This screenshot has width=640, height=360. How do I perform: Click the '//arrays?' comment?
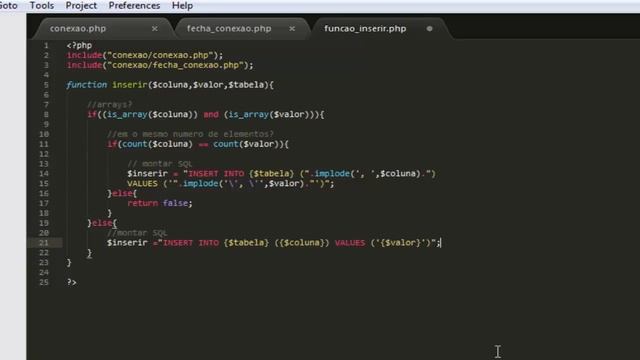tap(109, 104)
